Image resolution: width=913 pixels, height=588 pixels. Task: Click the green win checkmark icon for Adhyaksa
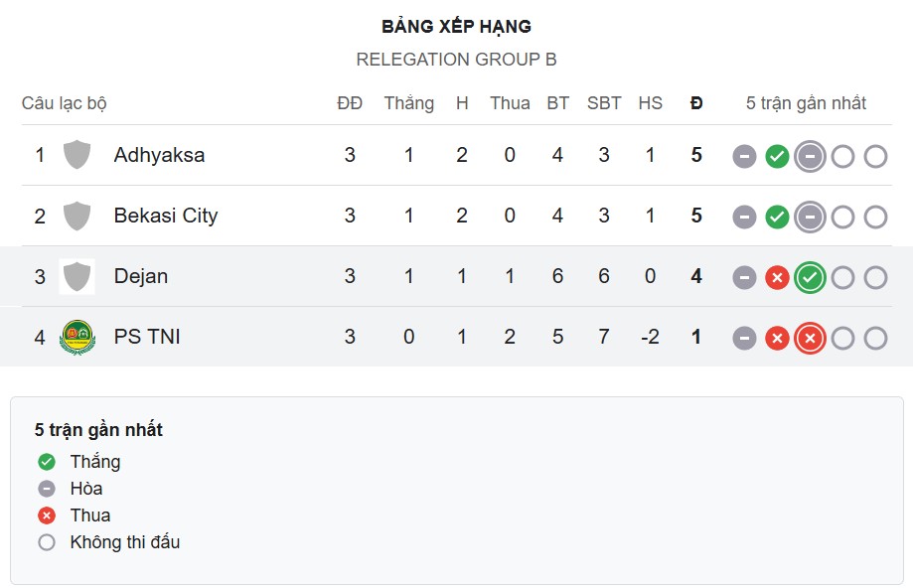[776, 155]
